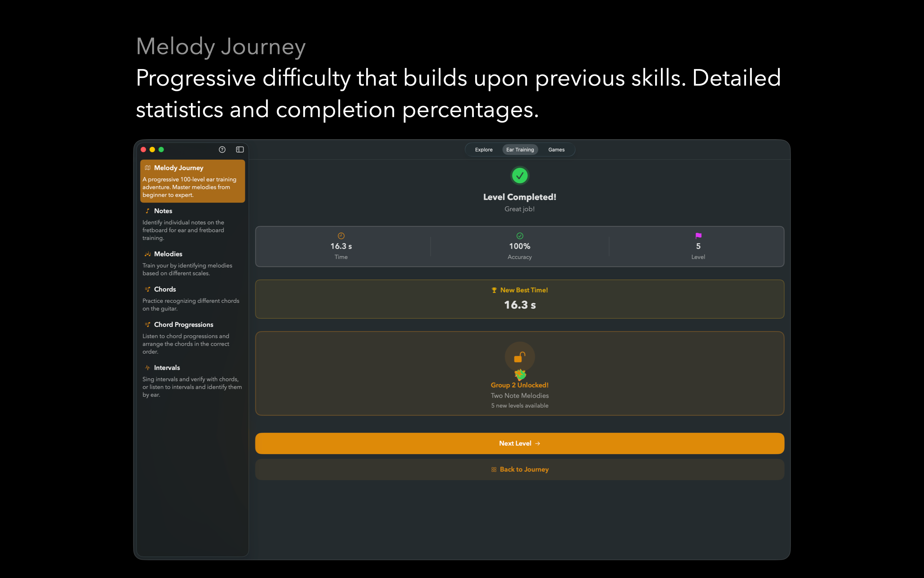Click the green Level Completed checkmark

[520, 176]
